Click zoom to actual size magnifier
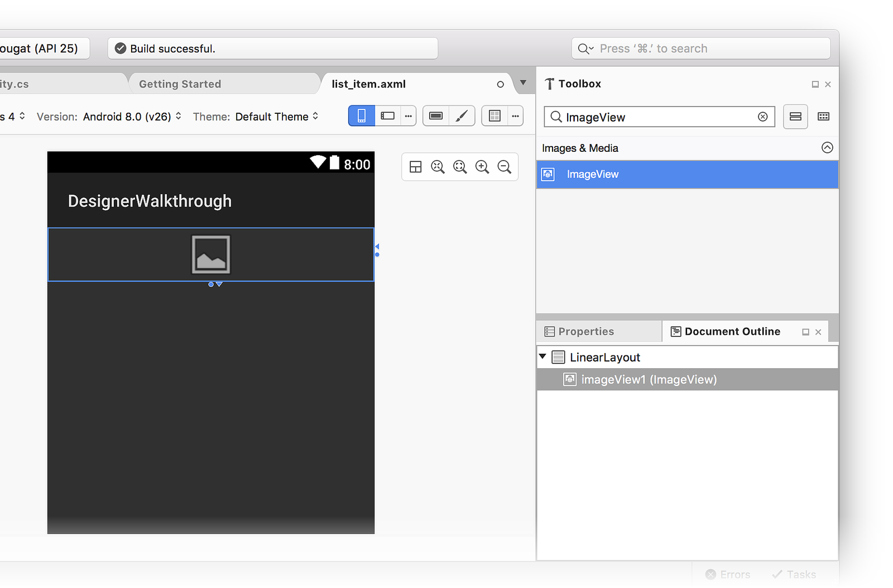Viewport: 893px width, 588px height. tap(460, 167)
